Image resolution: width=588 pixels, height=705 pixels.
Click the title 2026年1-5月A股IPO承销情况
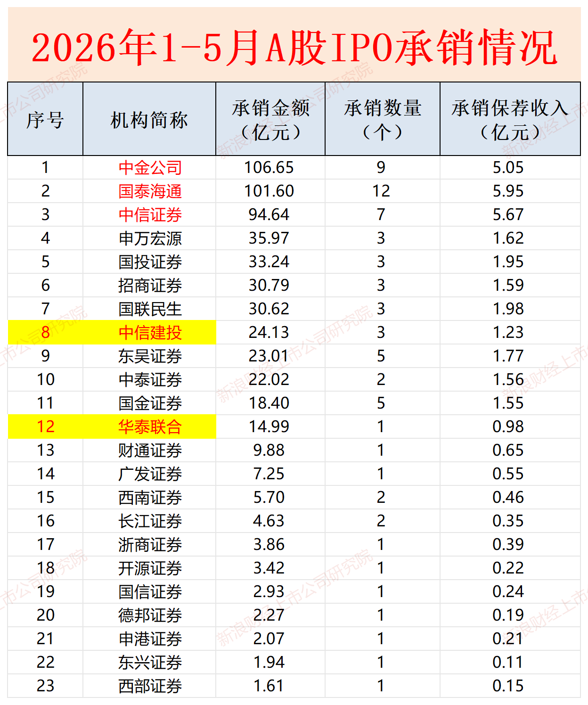(x=294, y=47)
